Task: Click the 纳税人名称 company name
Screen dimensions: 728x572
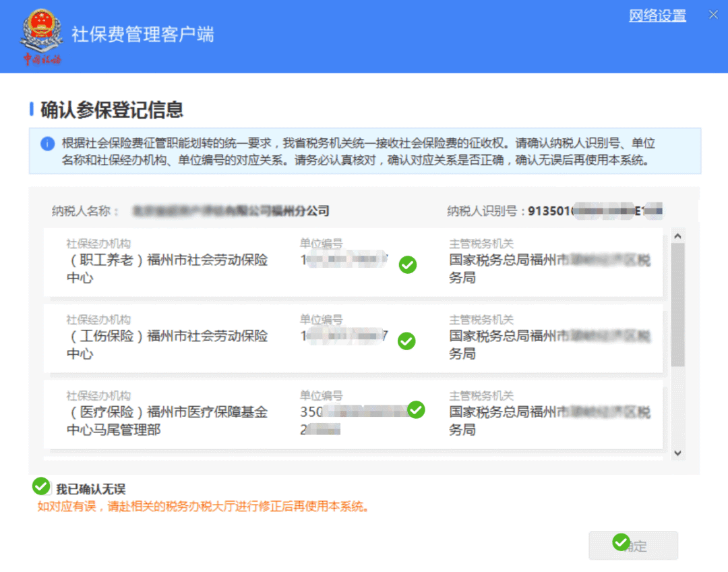Action: 231,211
